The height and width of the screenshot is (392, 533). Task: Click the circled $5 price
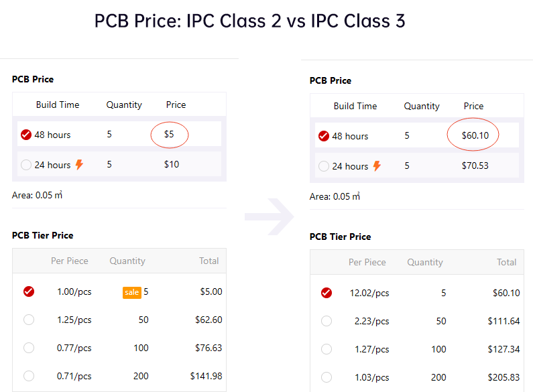click(x=169, y=135)
